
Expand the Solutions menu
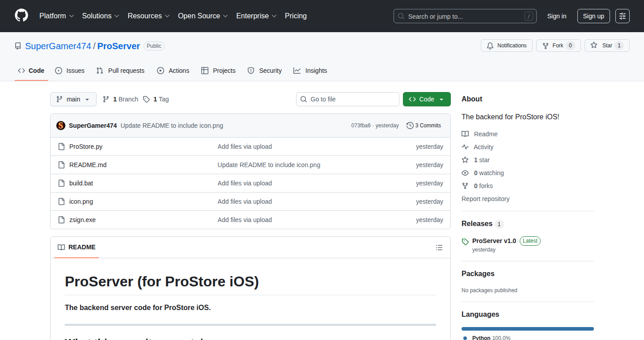pyautogui.click(x=101, y=16)
